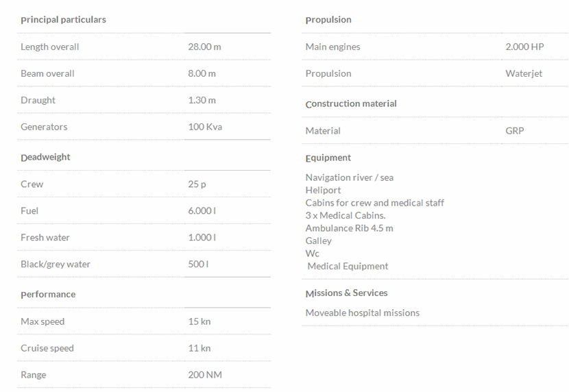
Task: Click the Fuel capacity value 6.000 l
Action: (202, 211)
